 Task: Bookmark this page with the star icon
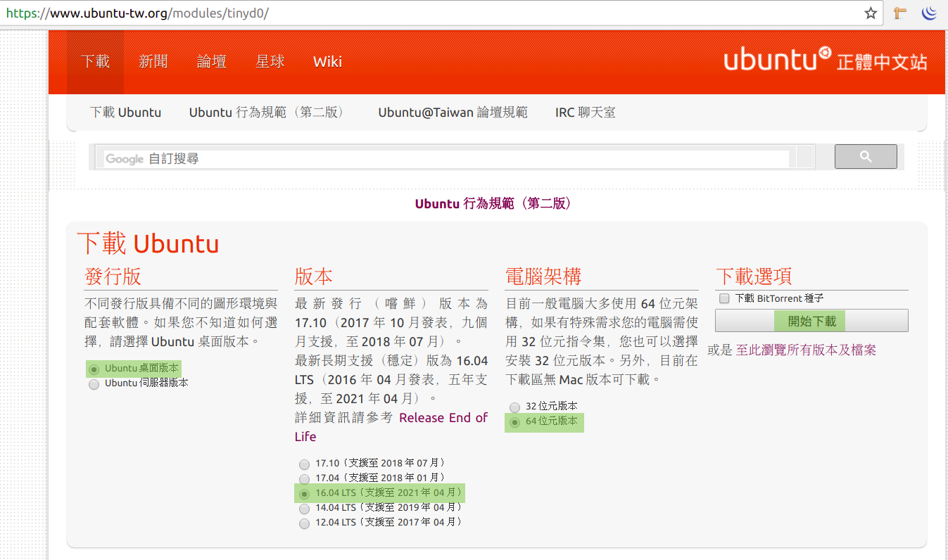click(x=871, y=13)
